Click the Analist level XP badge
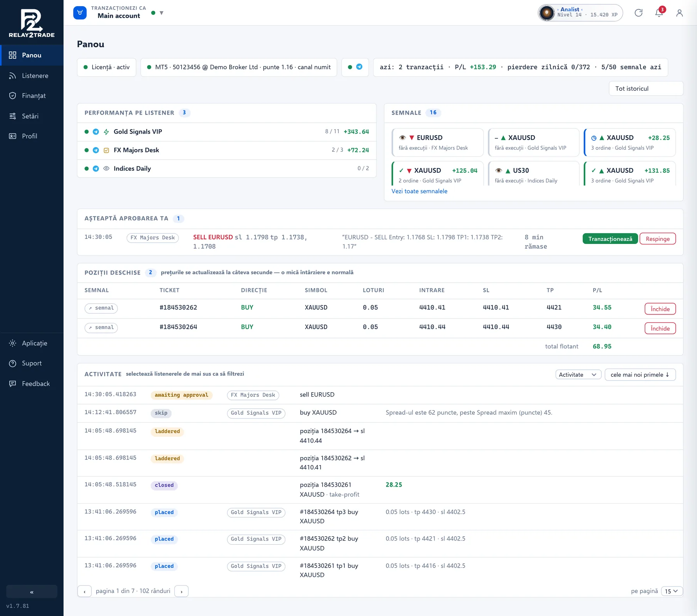The image size is (697, 616). [x=580, y=13]
